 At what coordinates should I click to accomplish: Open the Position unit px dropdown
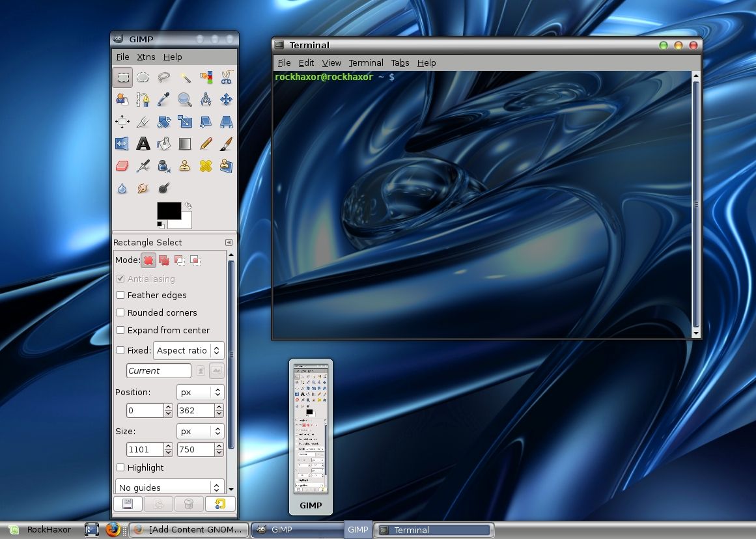point(200,393)
